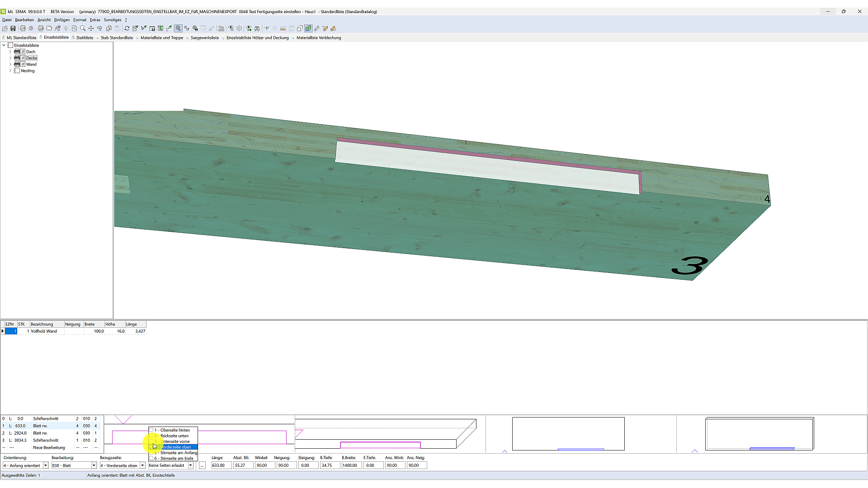868x488 pixels.
Task: Click the pan move arrows tool
Action: pos(91,28)
